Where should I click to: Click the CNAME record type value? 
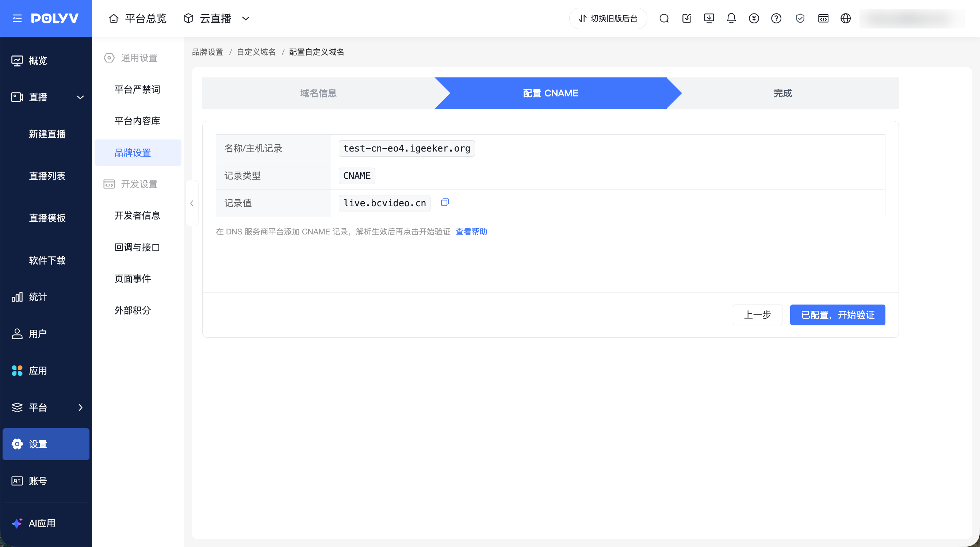357,176
